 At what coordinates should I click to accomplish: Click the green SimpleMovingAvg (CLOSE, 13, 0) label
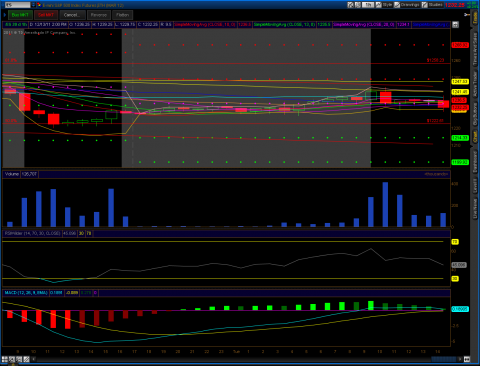point(284,25)
